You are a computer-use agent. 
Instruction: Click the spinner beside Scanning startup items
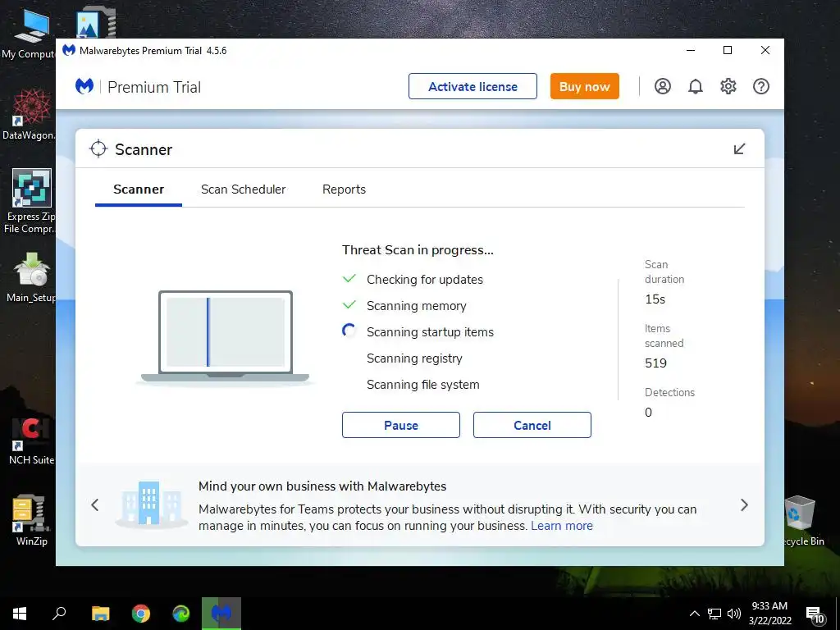click(349, 331)
